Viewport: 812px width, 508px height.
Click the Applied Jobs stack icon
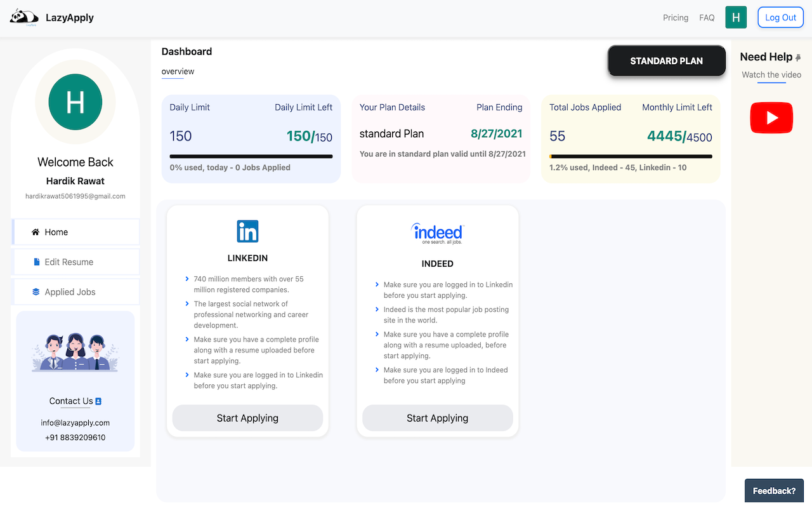(37, 291)
